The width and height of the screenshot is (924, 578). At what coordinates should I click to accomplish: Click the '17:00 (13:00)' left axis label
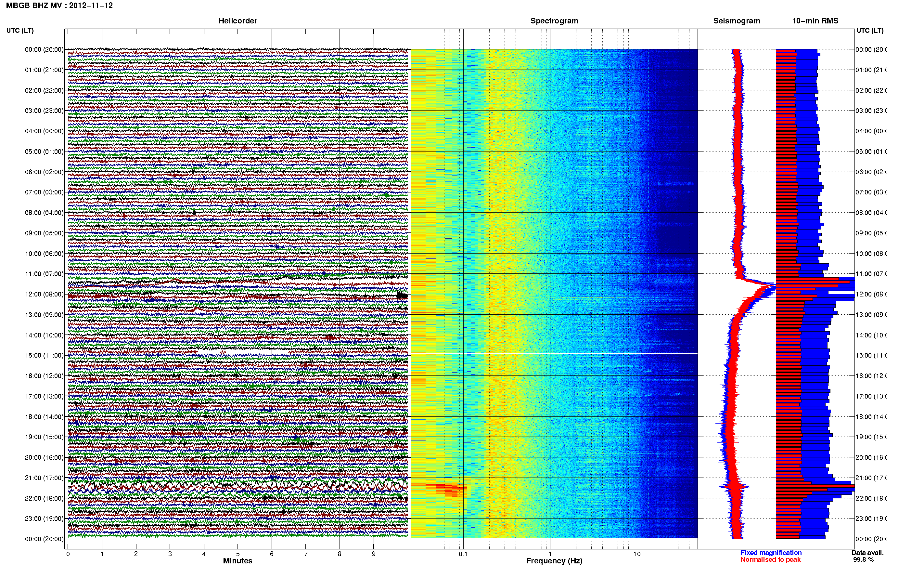[x=44, y=396]
